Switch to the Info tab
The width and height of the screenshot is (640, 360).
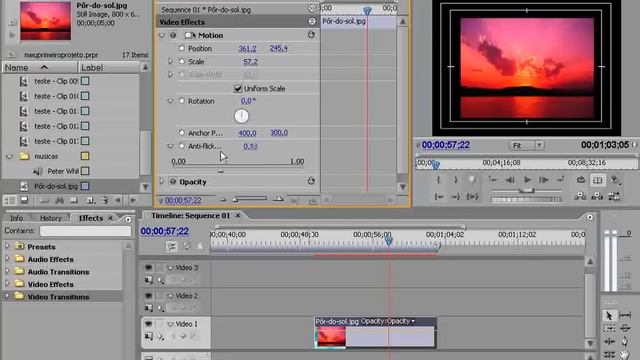[16, 218]
